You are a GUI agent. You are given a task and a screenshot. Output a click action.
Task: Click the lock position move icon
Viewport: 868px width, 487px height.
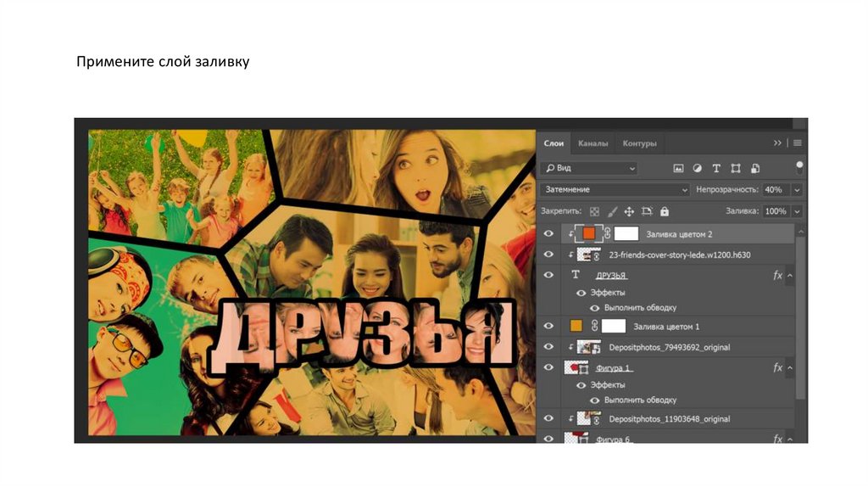[x=629, y=211]
